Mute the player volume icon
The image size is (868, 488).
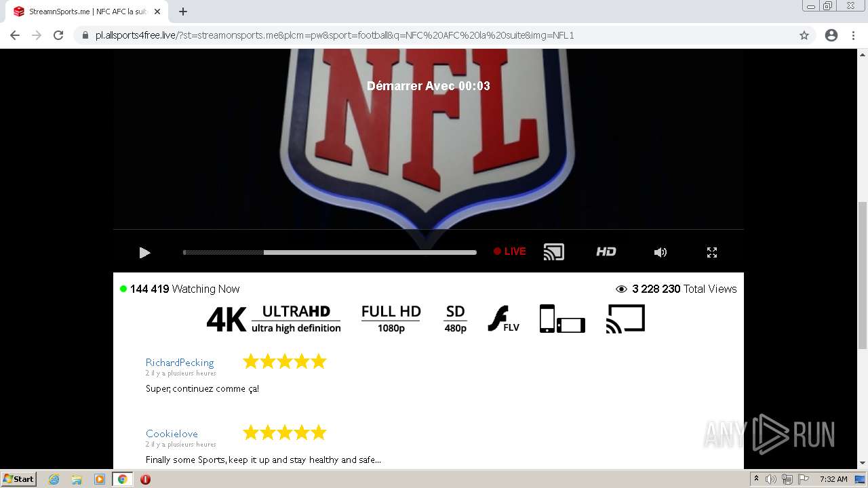tap(660, 252)
